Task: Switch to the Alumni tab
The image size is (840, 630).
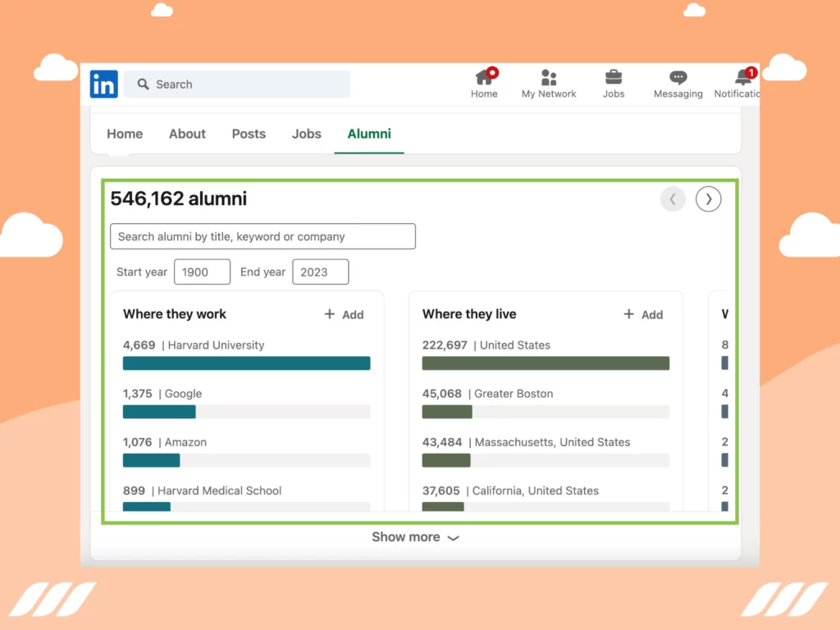Action: (369, 134)
